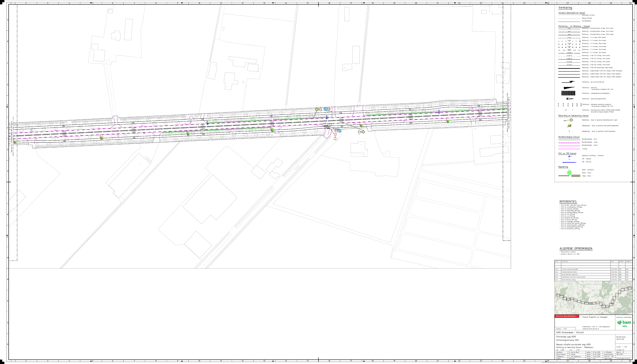
Task: Click the hectometer board symbol in legend
Action: tap(569, 125)
